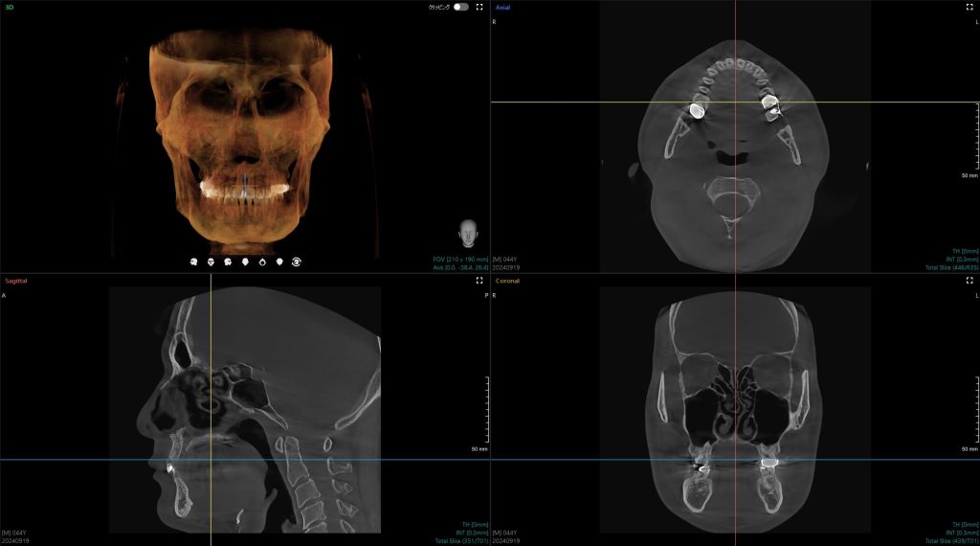Click the 3D rendered skull's teeth

[244, 188]
